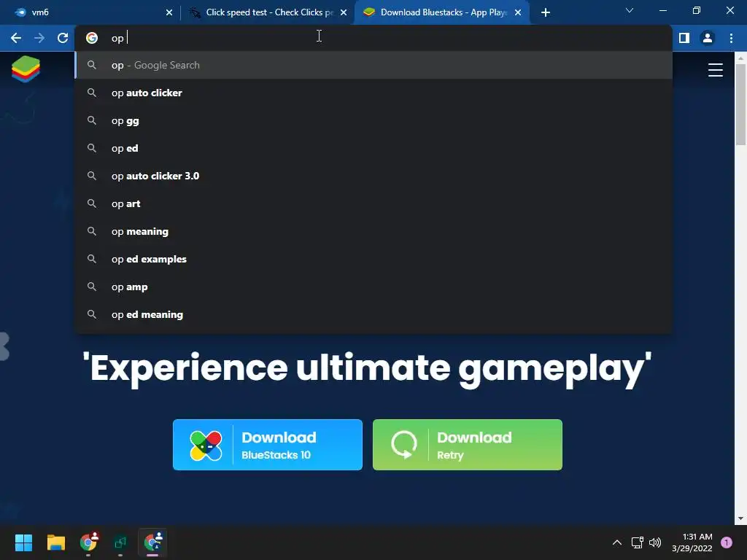Show hidden system tray icons
The height and width of the screenshot is (560, 747).
(x=617, y=542)
